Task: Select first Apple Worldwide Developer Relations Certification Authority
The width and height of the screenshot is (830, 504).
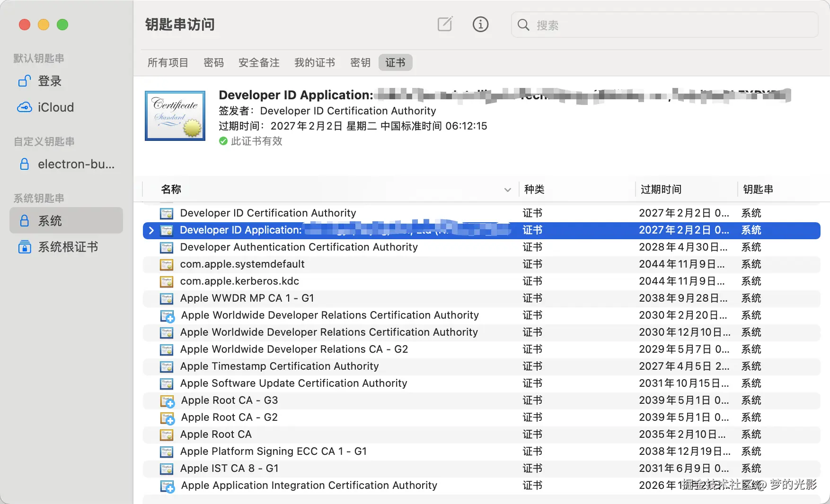Action: coord(482,315)
